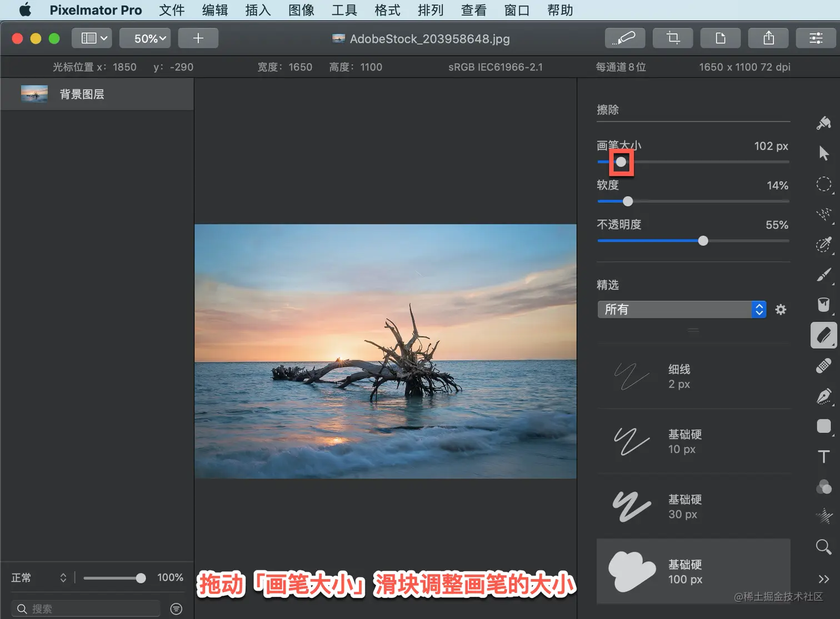Select the Pen tool

point(823,396)
